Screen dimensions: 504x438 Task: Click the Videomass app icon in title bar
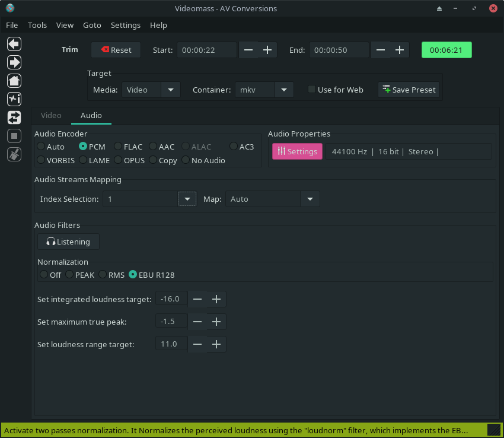[x=10, y=8]
